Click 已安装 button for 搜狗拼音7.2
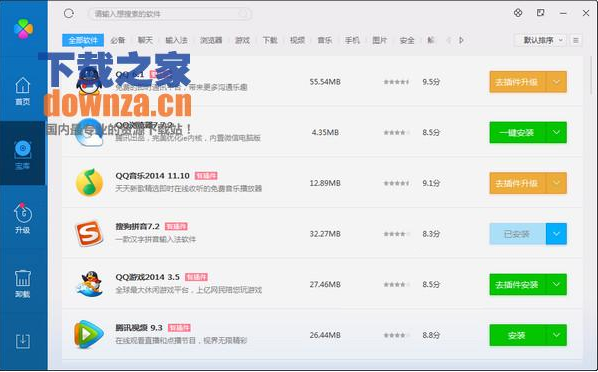Viewport: 598px width, 372px height. [x=518, y=234]
